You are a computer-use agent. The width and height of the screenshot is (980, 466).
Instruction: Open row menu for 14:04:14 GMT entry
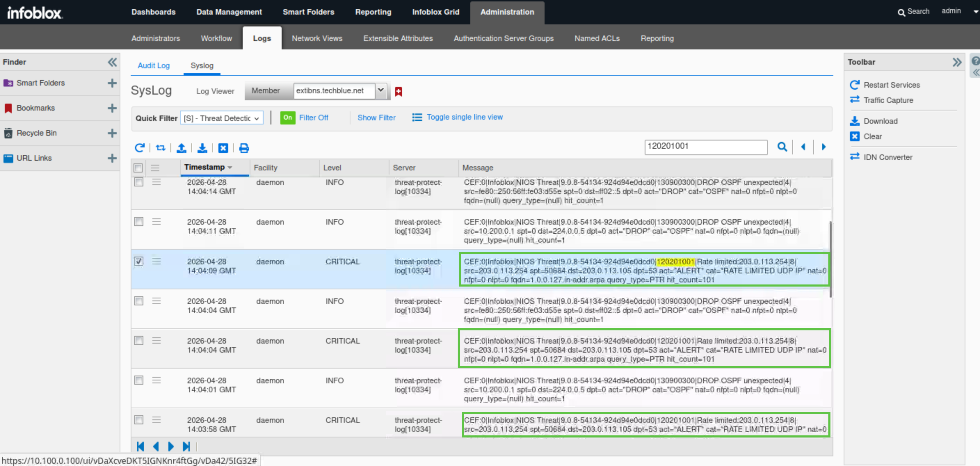156,182
